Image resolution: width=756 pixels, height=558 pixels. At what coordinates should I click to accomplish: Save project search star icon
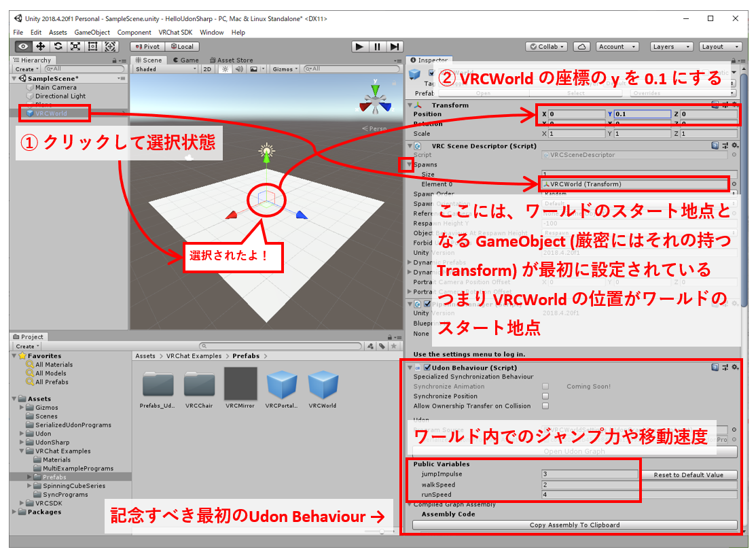393,346
